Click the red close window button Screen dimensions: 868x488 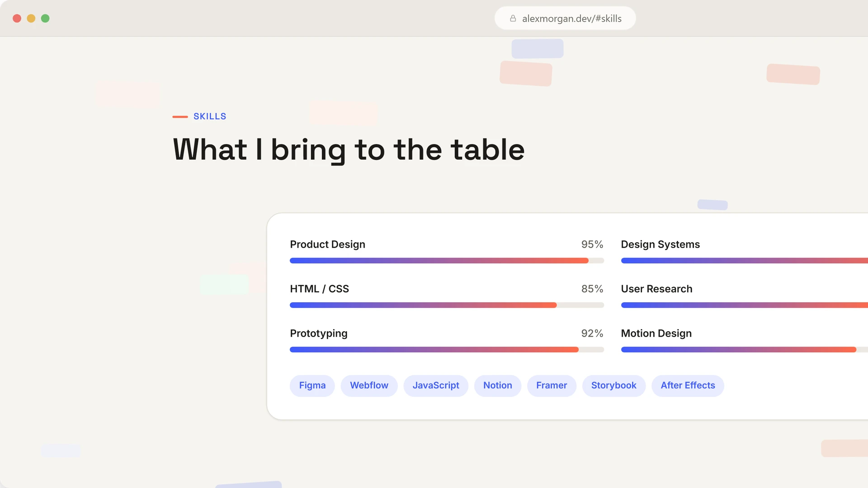pos(17,19)
